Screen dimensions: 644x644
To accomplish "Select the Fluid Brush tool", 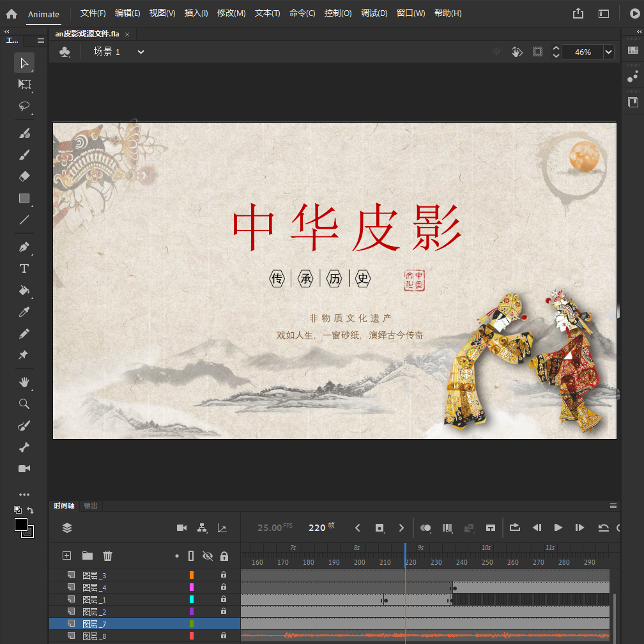I will (x=24, y=134).
